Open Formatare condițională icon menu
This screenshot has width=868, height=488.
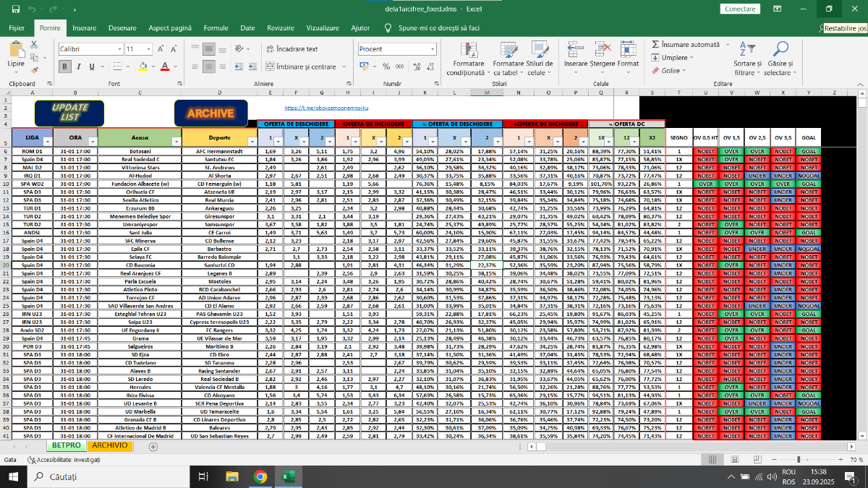coord(465,50)
